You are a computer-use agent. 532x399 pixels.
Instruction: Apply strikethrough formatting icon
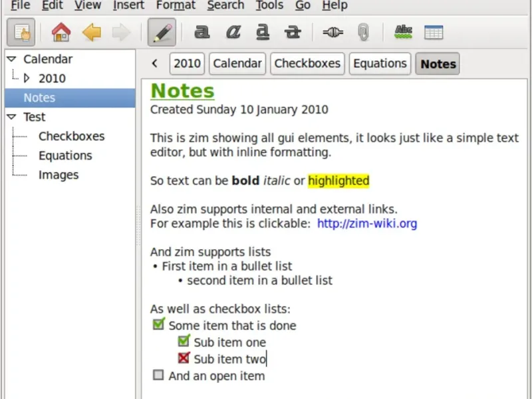(293, 33)
